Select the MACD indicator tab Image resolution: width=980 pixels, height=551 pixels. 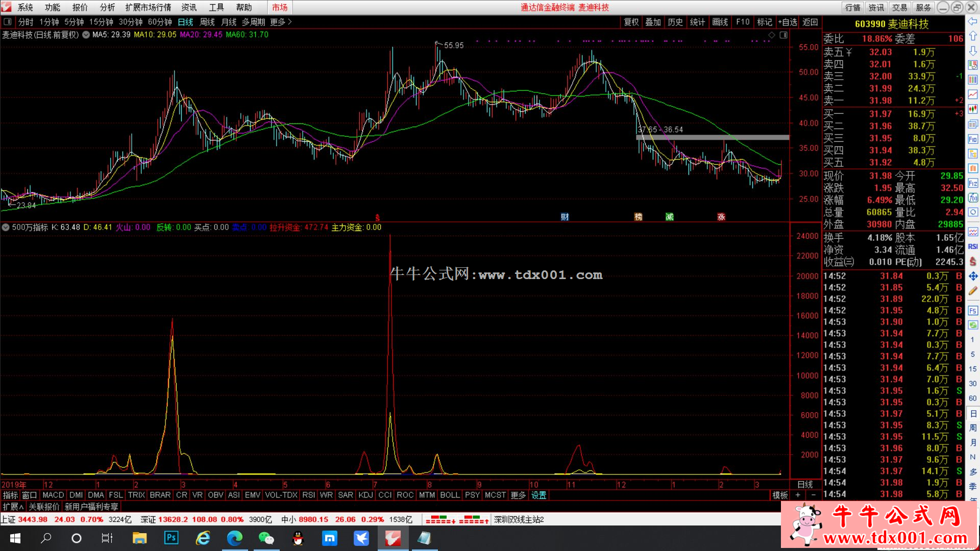click(53, 495)
